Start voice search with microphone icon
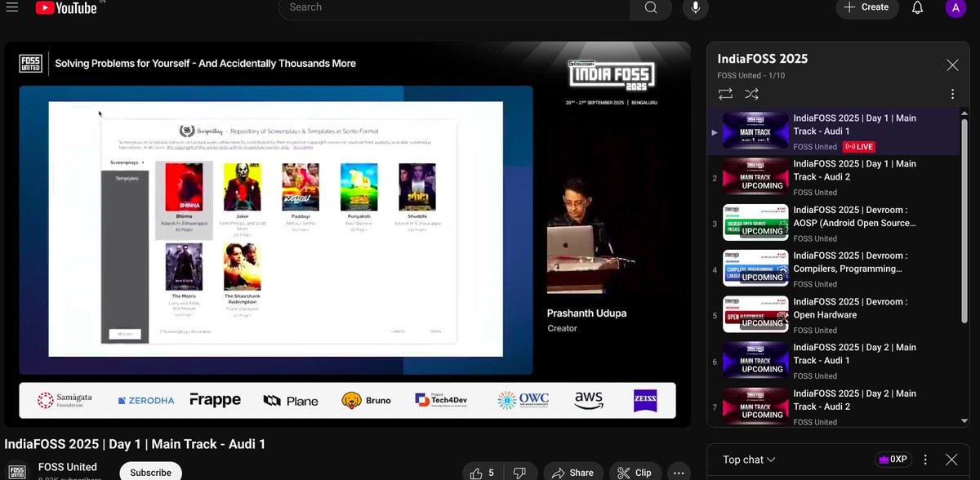This screenshot has width=980, height=480. coord(696,8)
